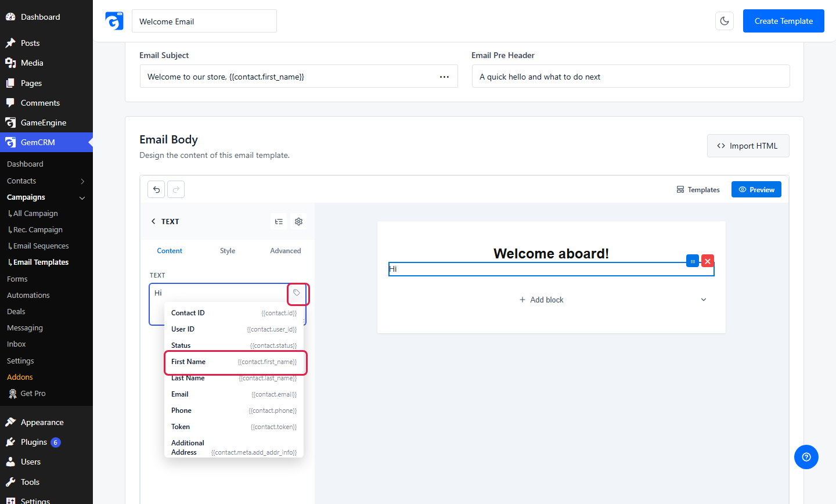Open Plugins in the sidebar
This screenshot has height=504, width=836.
tap(34, 442)
